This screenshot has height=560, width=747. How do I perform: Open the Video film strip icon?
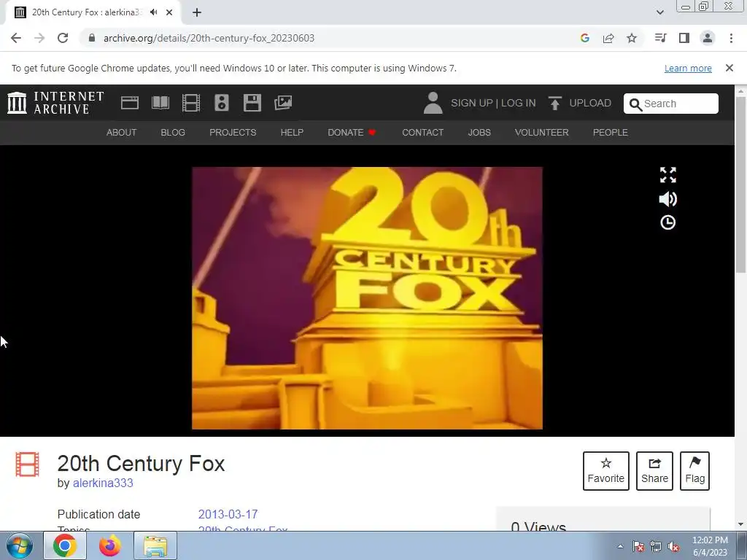(x=191, y=103)
